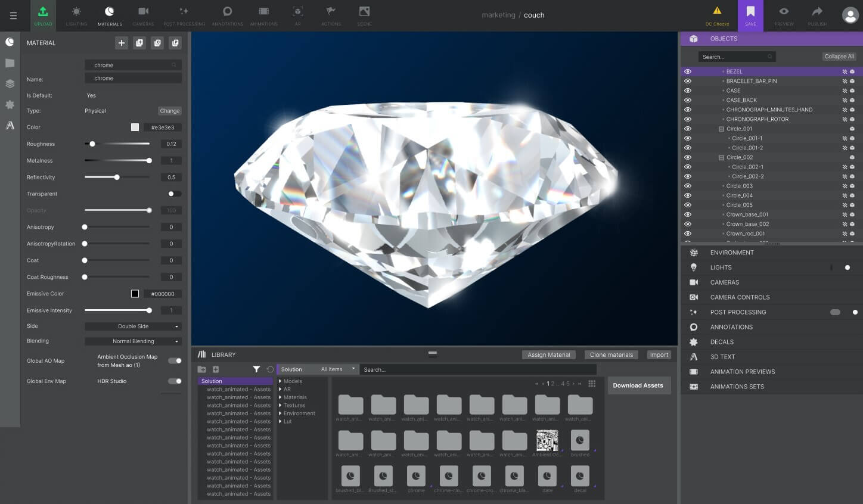This screenshot has height=504, width=863.
Task: Open Post Processing in the top toolbar
Action: pyautogui.click(x=184, y=15)
